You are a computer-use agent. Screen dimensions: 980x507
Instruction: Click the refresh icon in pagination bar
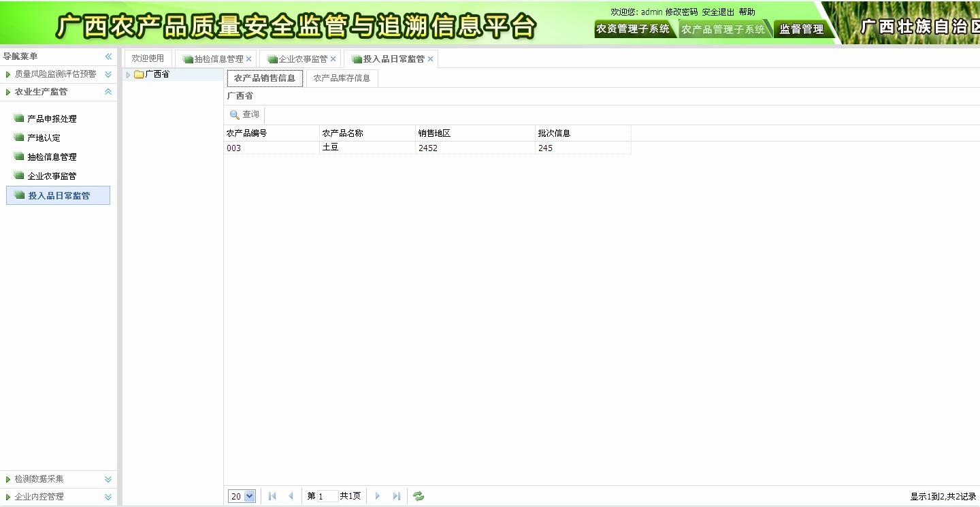point(419,496)
